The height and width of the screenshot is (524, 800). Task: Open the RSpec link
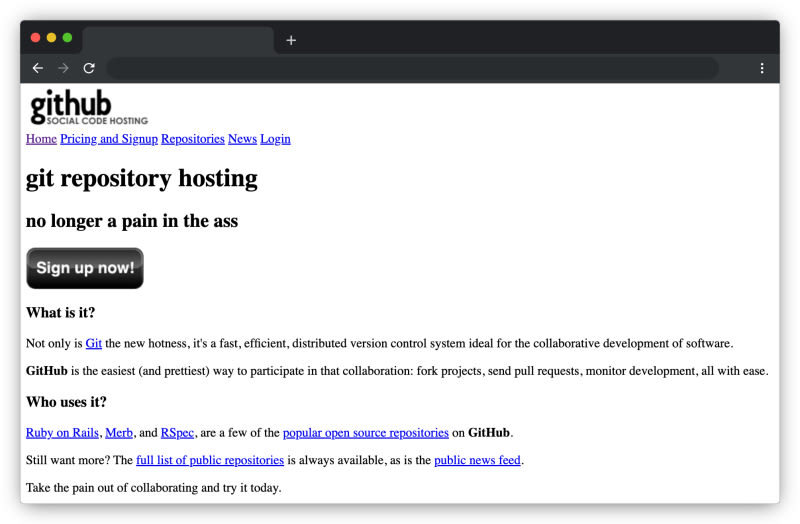click(177, 433)
